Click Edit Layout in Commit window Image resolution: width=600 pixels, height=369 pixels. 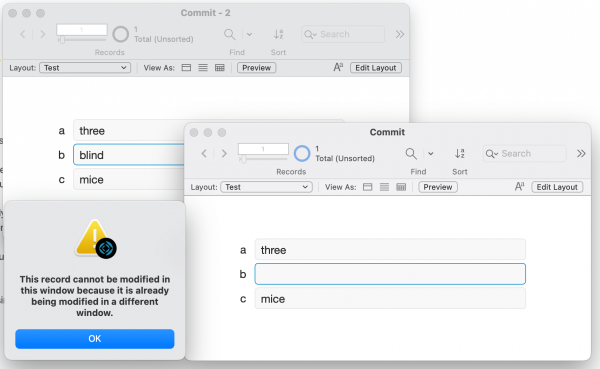pyautogui.click(x=557, y=187)
